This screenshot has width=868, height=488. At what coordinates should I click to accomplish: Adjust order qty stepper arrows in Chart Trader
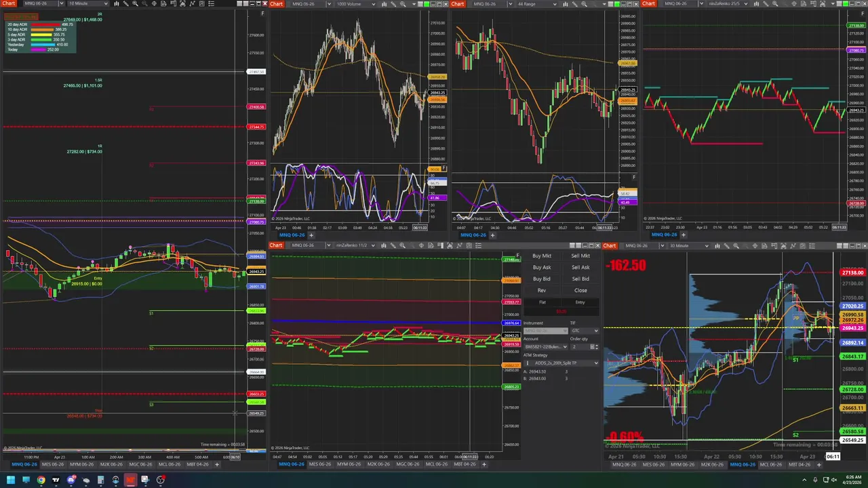pyautogui.click(x=597, y=347)
